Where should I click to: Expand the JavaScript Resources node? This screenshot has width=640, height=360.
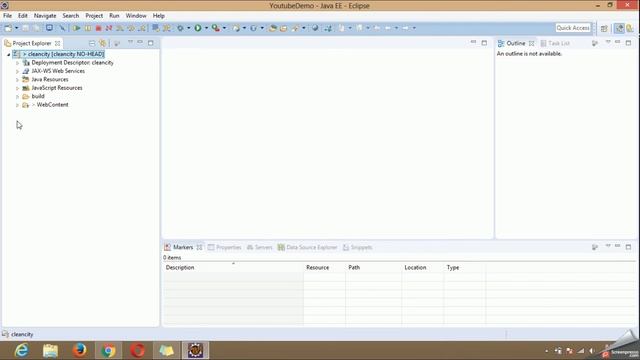[18, 88]
